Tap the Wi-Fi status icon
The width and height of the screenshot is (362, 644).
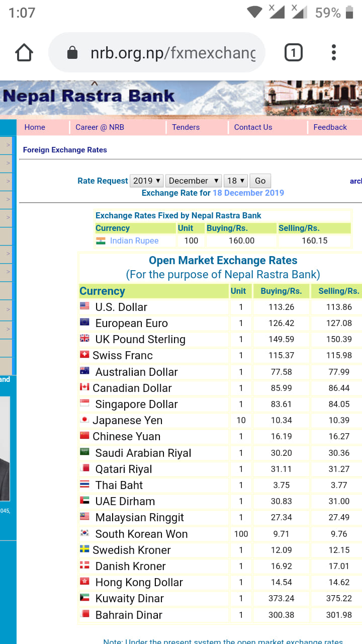(x=255, y=12)
